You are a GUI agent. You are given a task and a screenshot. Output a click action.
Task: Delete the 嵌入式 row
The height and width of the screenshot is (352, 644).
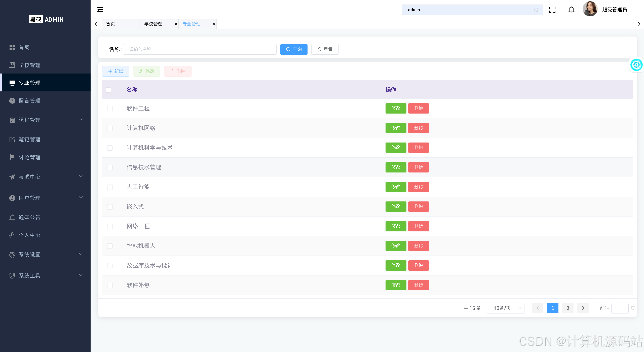point(418,206)
